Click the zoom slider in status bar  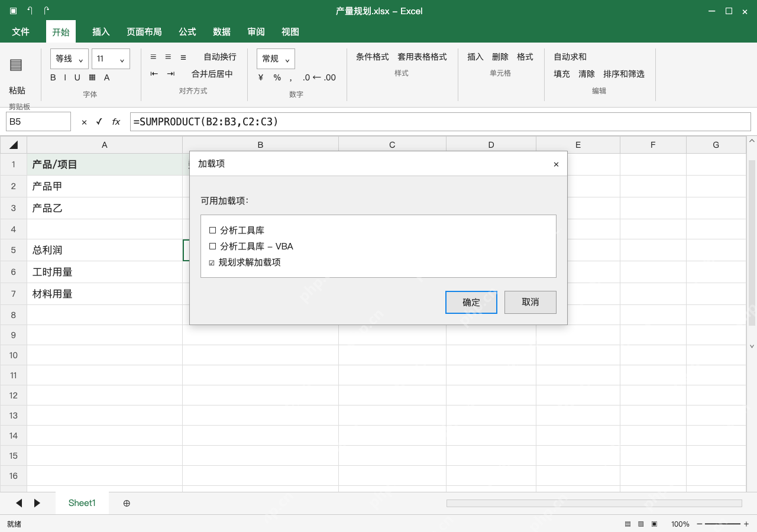(723, 524)
